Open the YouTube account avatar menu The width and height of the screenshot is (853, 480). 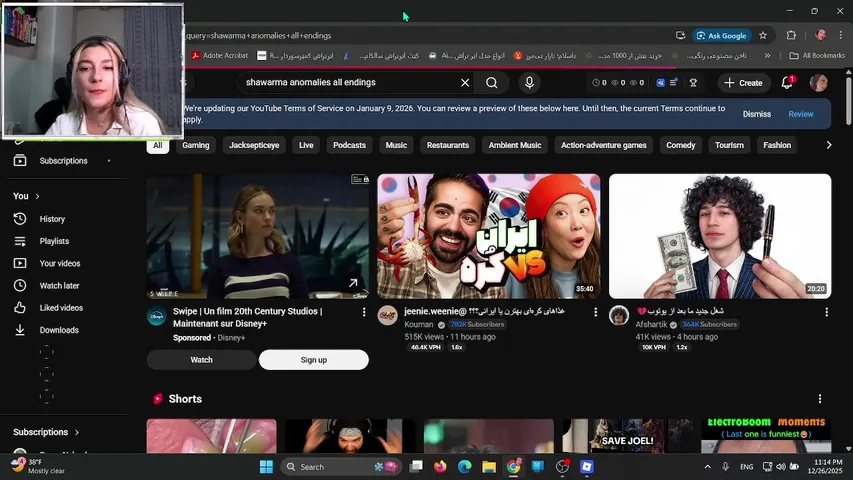819,83
